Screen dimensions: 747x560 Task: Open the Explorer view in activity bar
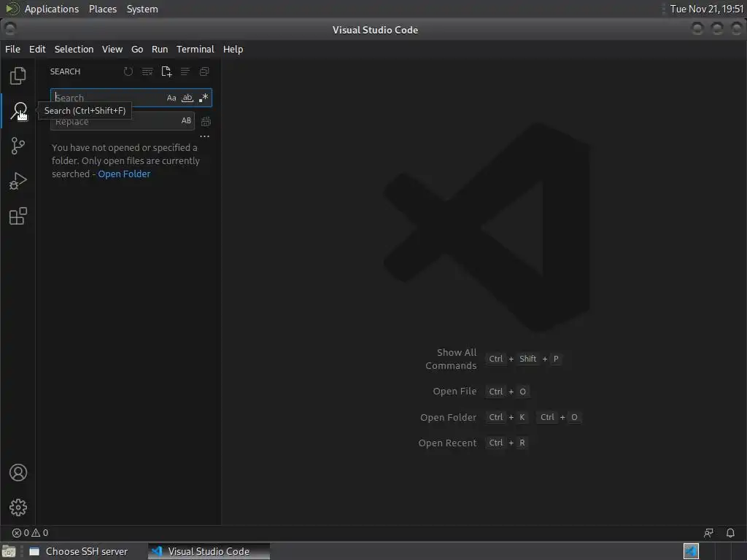(18, 76)
